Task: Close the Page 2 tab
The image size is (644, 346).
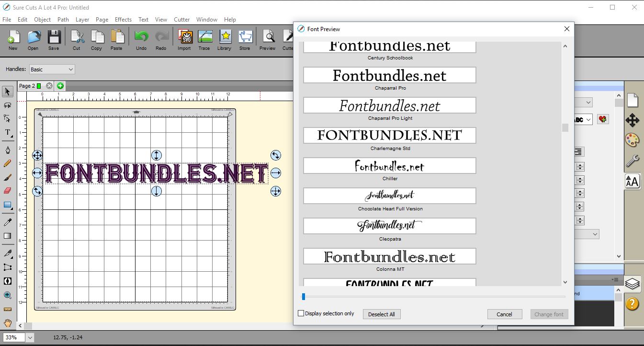Action: 49,86
